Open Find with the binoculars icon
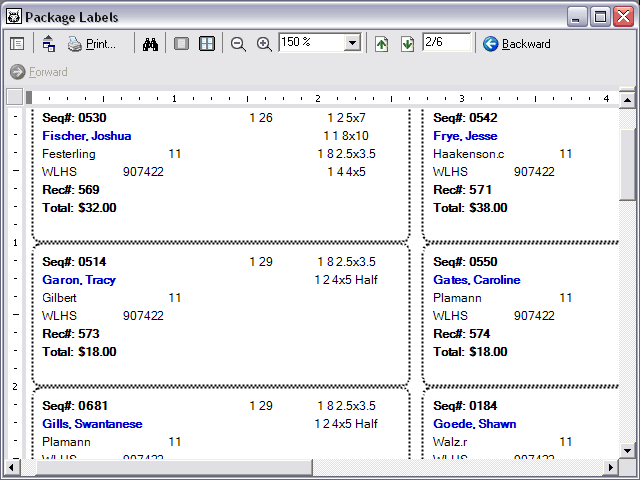 (151, 44)
